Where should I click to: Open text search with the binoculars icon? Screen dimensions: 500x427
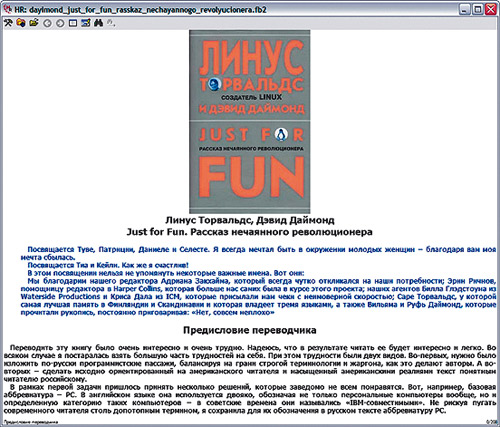98,23
